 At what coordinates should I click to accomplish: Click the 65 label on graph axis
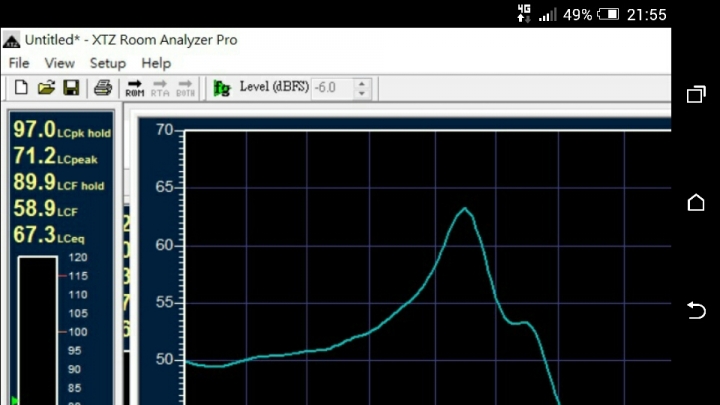[x=164, y=187]
